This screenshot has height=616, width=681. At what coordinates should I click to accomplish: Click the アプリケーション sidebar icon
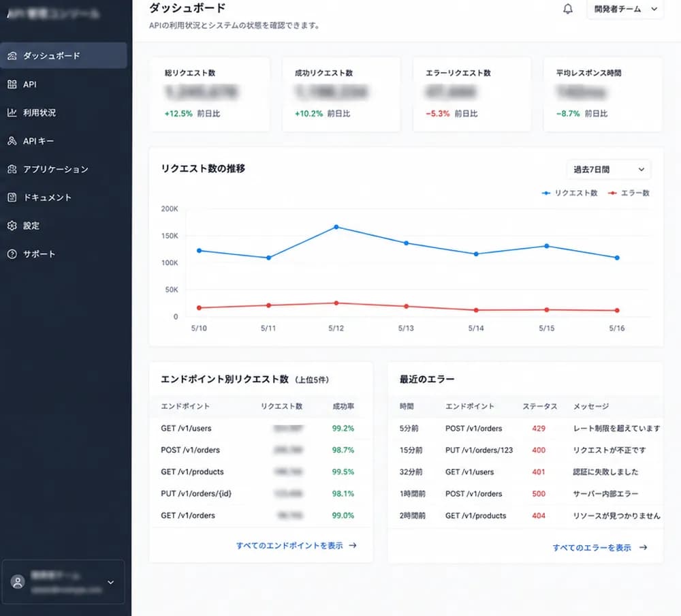(x=12, y=169)
